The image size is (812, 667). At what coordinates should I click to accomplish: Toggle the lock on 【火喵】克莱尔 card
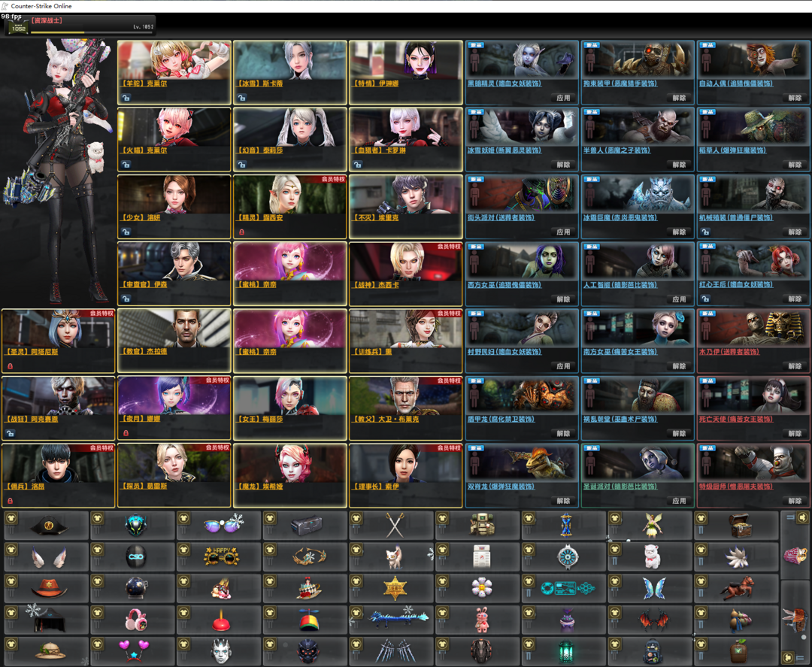(126, 165)
